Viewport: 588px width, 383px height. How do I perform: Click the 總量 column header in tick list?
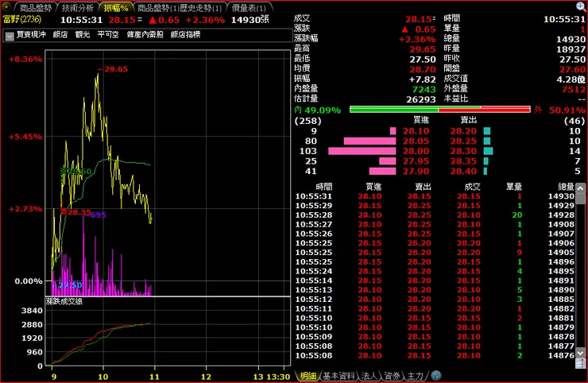[566, 187]
